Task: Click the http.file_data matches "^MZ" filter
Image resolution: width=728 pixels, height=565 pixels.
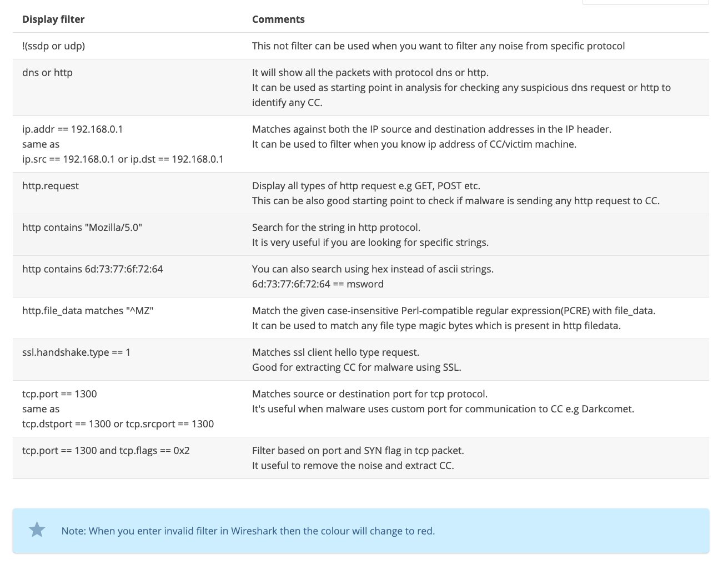Action: (88, 311)
